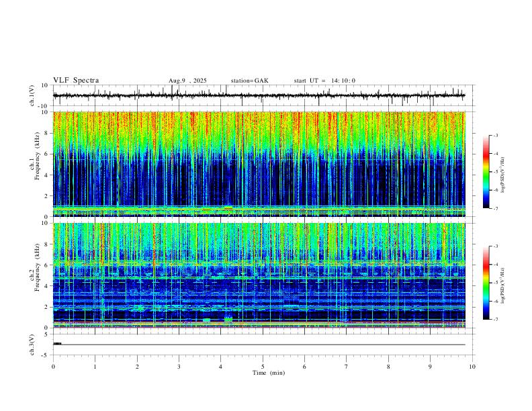
Task: Click the "ch.1(V)" waveform axis label
Action: coord(32,95)
